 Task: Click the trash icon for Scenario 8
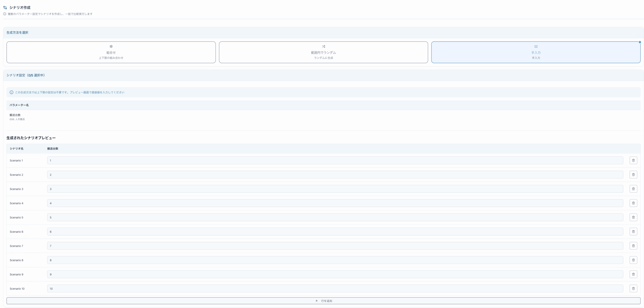tap(633, 260)
